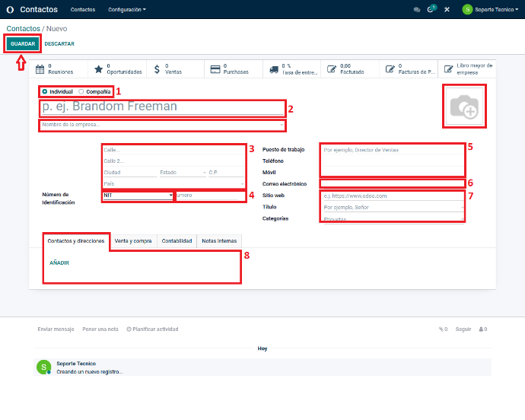Switch to the Contabilidad tab
The image size is (525, 420).
click(x=177, y=240)
